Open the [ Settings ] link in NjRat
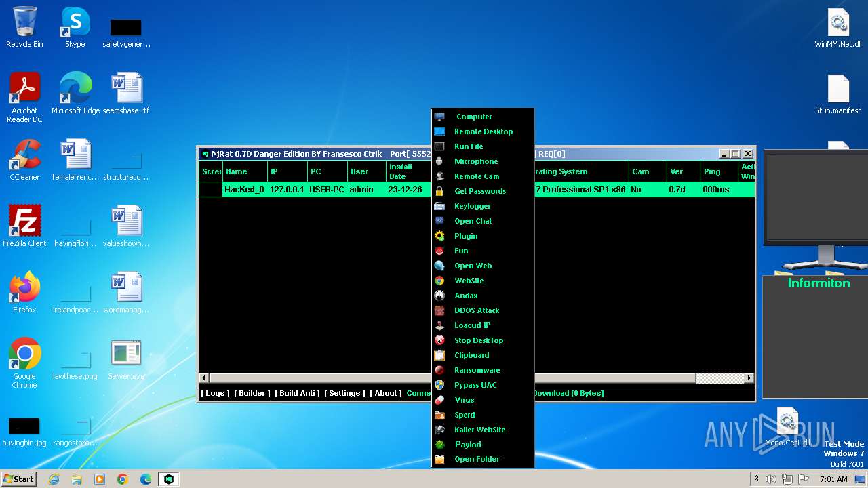The height and width of the screenshot is (488, 868). (x=344, y=393)
